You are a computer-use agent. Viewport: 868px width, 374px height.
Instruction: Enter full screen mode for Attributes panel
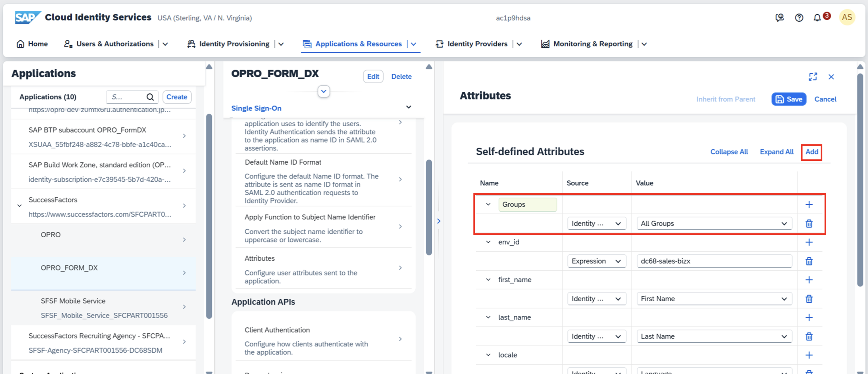(813, 77)
